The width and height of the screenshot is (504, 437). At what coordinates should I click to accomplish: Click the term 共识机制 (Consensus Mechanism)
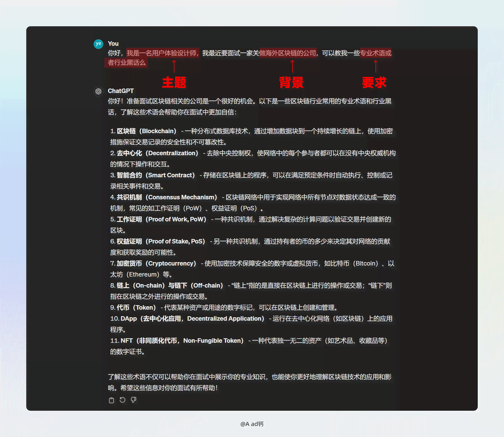click(167, 197)
